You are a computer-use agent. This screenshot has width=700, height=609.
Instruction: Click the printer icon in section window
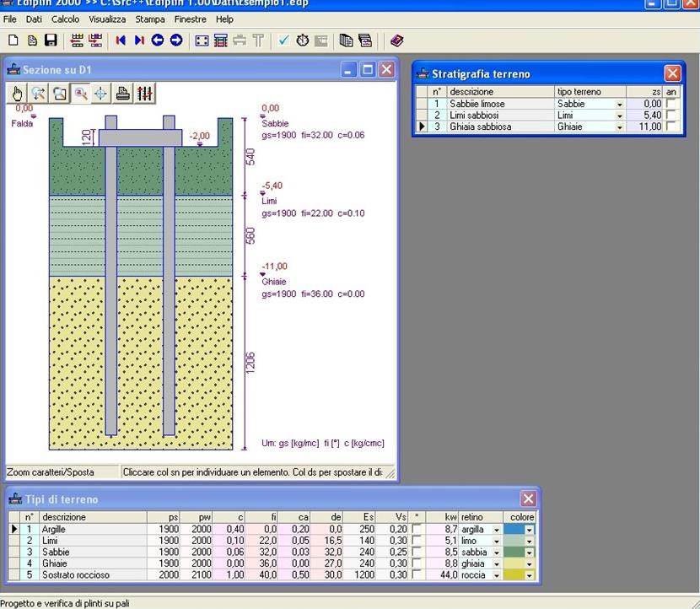point(123,94)
